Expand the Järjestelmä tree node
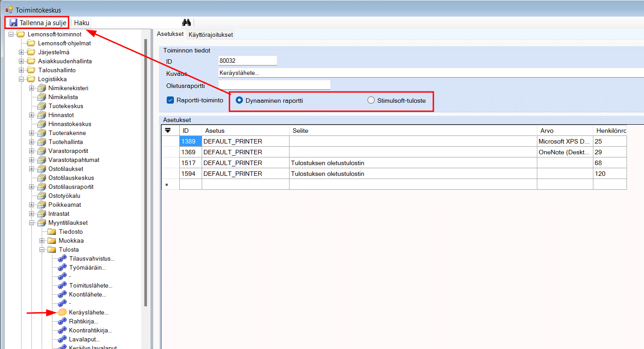644x349 pixels. (x=21, y=52)
